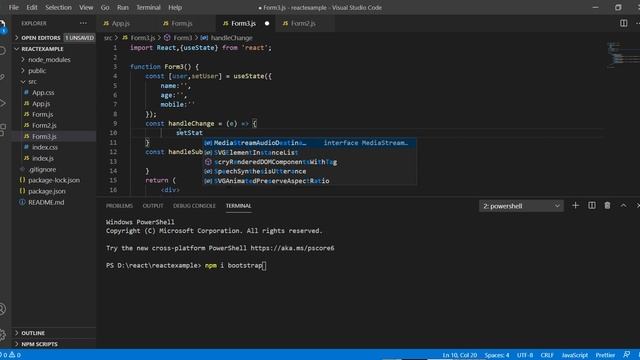Open the Help menu
The width and height of the screenshot is (640, 360).
click(175, 7)
